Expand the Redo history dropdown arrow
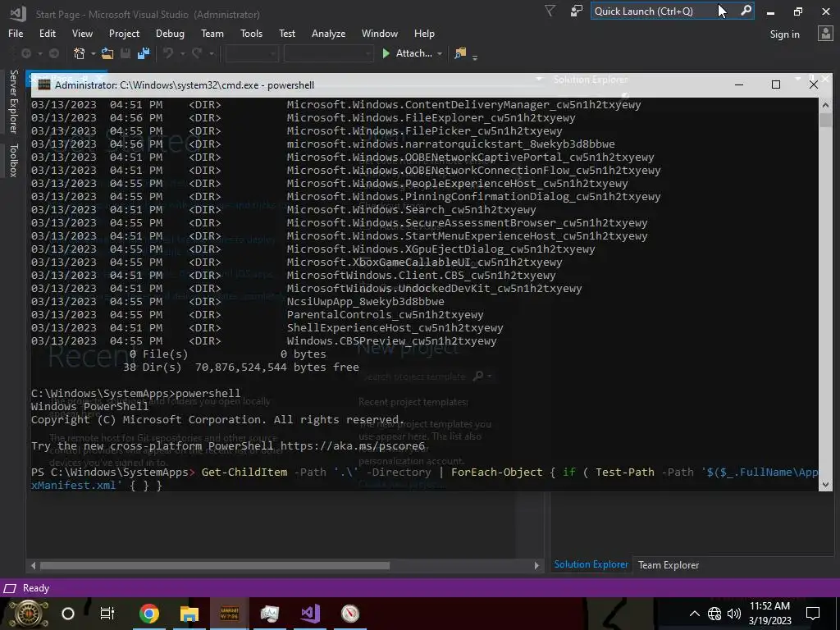The image size is (840, 630). point(211,53)
